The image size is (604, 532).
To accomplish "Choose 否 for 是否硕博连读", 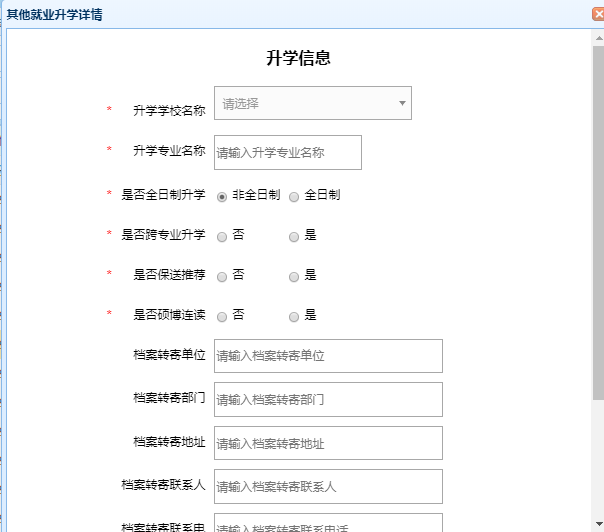I will tap(222, 317).
